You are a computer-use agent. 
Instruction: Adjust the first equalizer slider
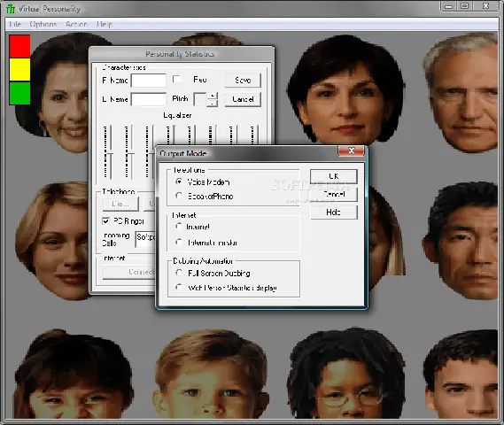click(108, 152)
